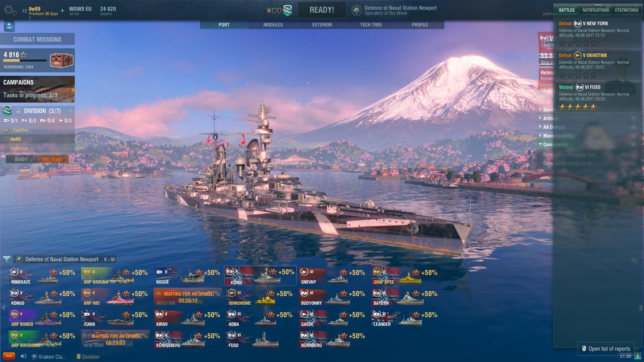Open division lock icon

click(18, 111)
